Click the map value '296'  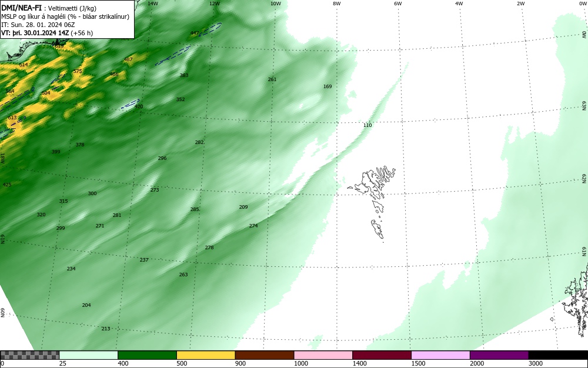[x=162, y=158]
